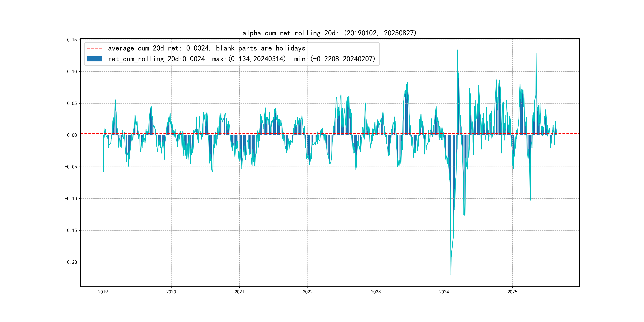Image resolution: width=644 pixels, height=322 pixels.
Task: Click the average cum 20d ret legend label
Action: click(207, 48)
